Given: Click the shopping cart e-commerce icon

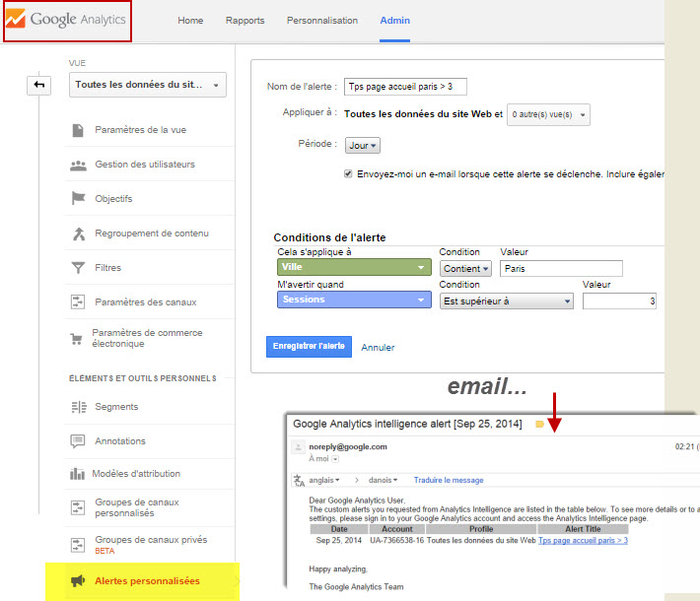Looking at the screenshot, I should click(x=76, y=339).
